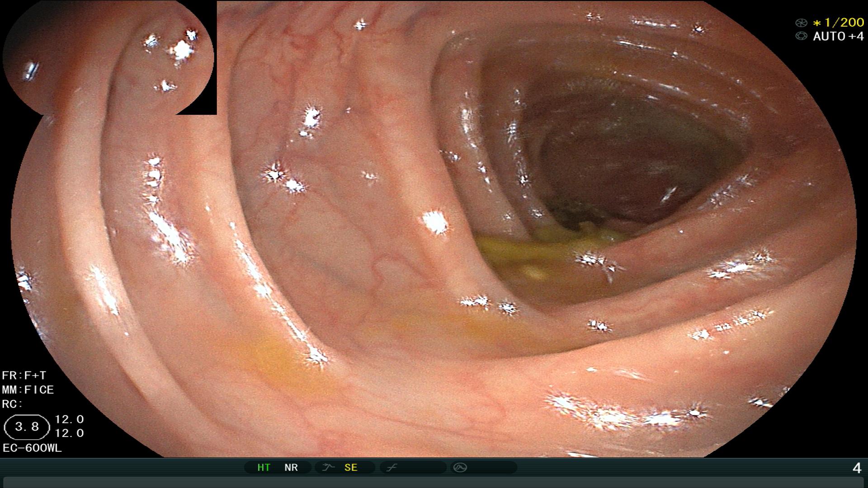
Task: Click the circled 3.8 value
Action: pyautogui.click(x=27, y=427)
